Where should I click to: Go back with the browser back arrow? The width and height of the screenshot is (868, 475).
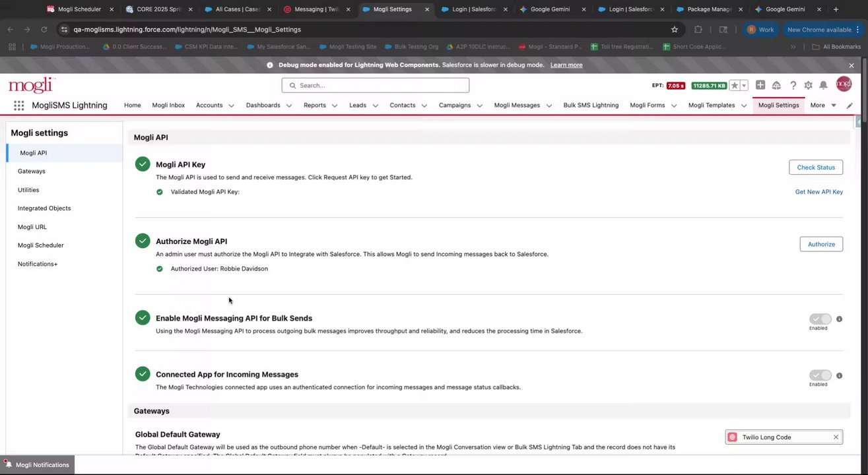[x=11, y=30]
